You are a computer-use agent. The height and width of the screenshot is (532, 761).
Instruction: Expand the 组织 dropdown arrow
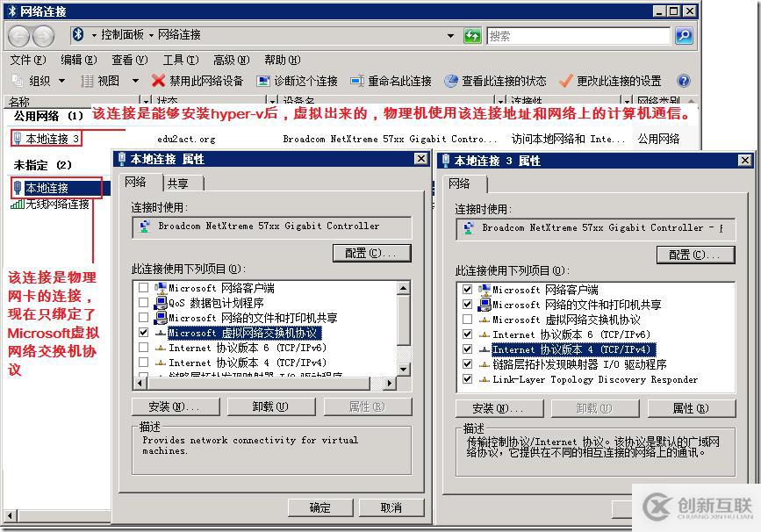coord(61,81)
